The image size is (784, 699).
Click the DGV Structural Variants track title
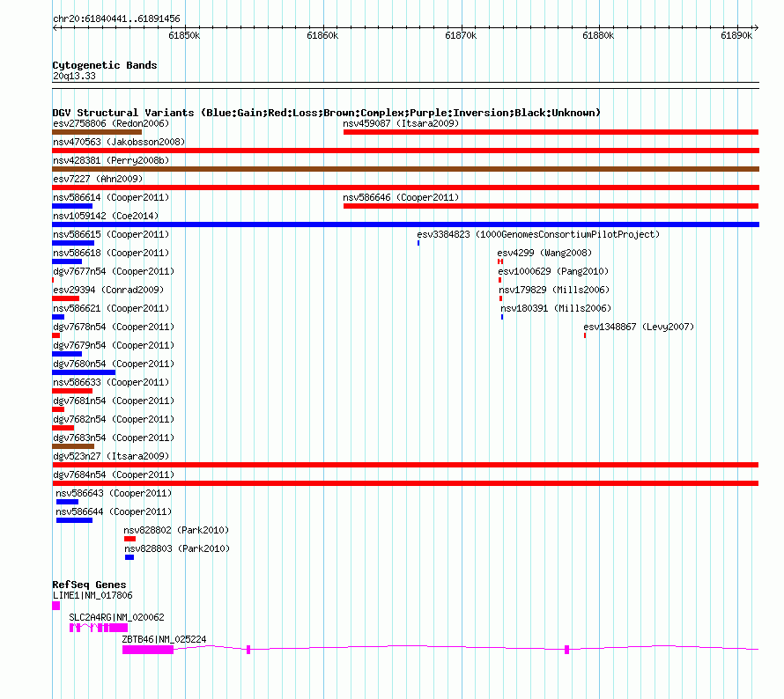[x=326, y=113]
